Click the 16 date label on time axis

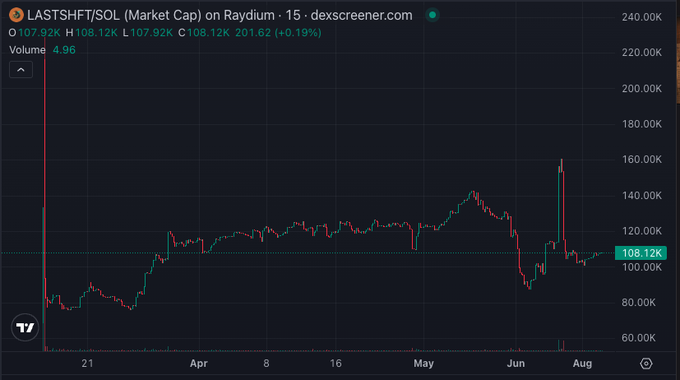(x=336, y=364)
